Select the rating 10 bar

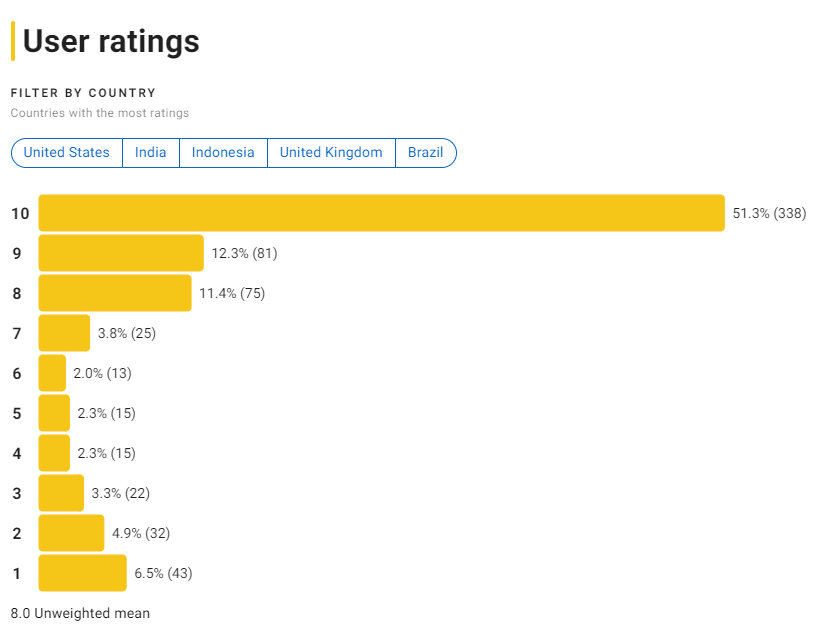tap(380, 213)
